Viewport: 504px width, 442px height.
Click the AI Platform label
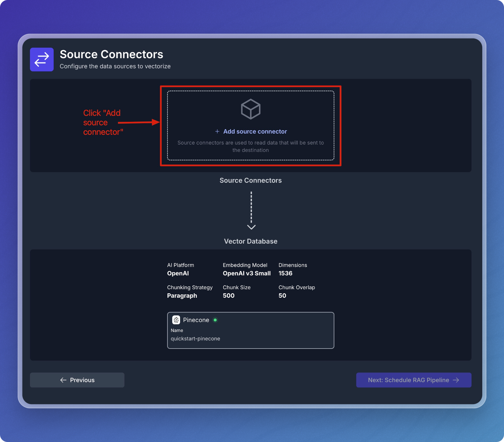coord(180,265)
